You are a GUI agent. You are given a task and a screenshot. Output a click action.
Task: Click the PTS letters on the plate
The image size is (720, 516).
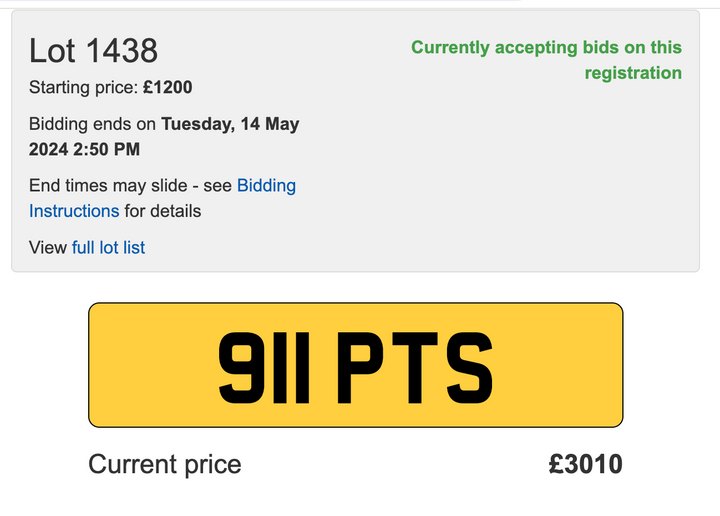coord(415,368)
